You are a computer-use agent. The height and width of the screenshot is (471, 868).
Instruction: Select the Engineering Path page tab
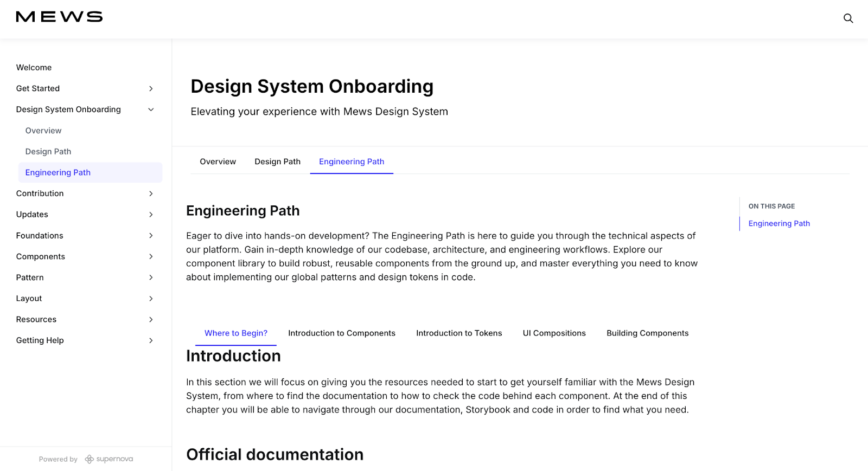352,162
